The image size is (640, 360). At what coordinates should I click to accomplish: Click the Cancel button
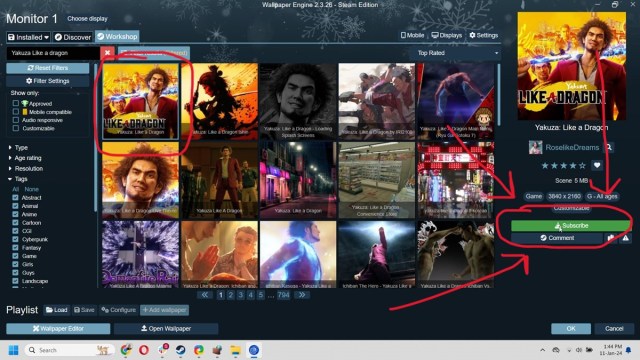(x=614, y=328)
